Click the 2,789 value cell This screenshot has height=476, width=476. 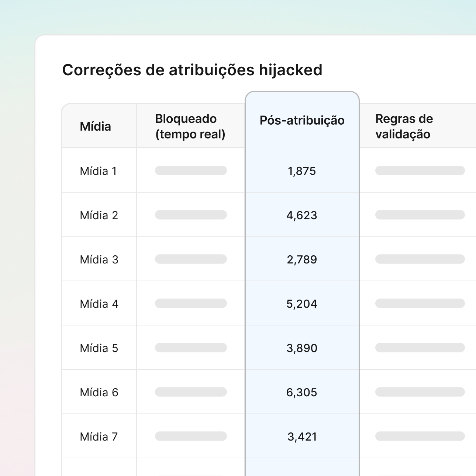click(302, 260)
